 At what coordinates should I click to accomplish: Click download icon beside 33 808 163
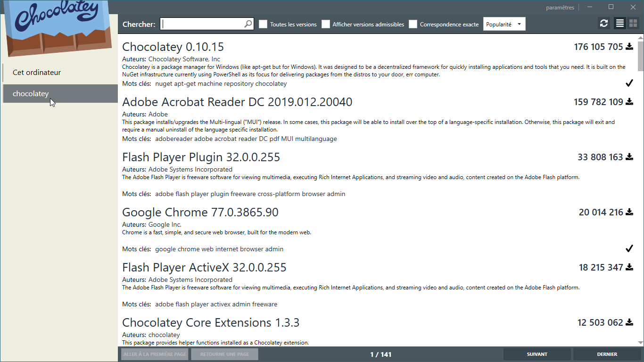[629, 157]
